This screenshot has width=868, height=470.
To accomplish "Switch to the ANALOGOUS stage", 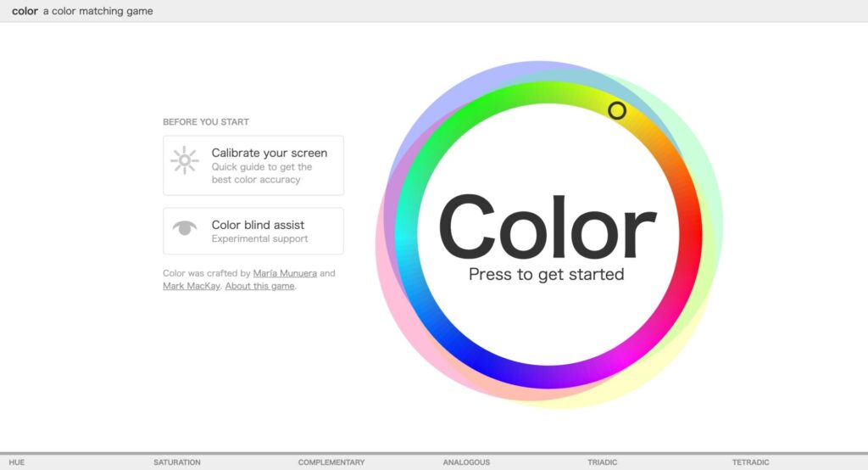I will coord(466,462).
